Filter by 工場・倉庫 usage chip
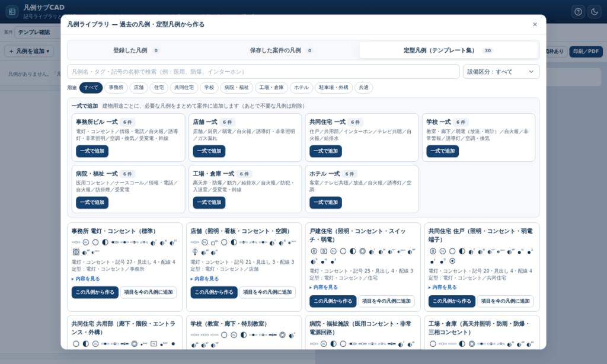607x364 pixels. 271,88
